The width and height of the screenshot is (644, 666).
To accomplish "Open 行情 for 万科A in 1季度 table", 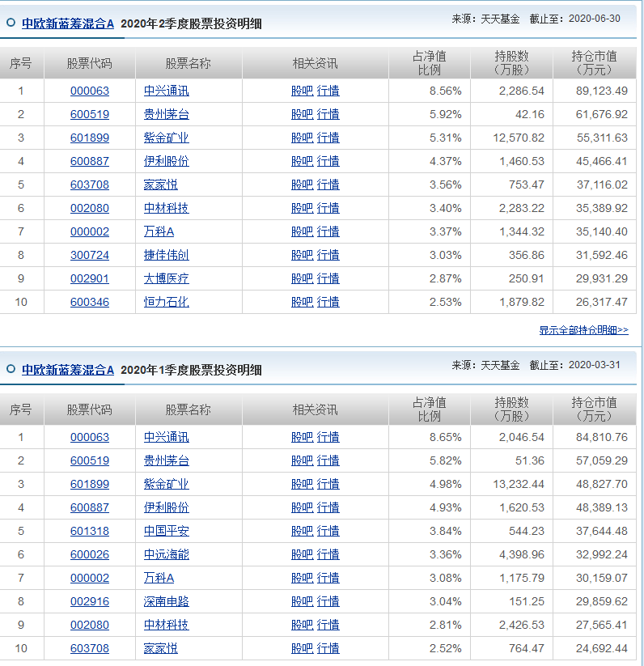I will coord(328,578).
